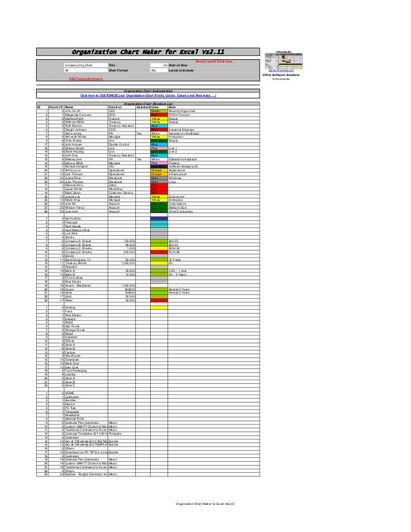The height and width of the screenshot is (532, 411).
Task: Open the OfficeHelp Gantt chart thumbnail image
Action: point(283,60)
